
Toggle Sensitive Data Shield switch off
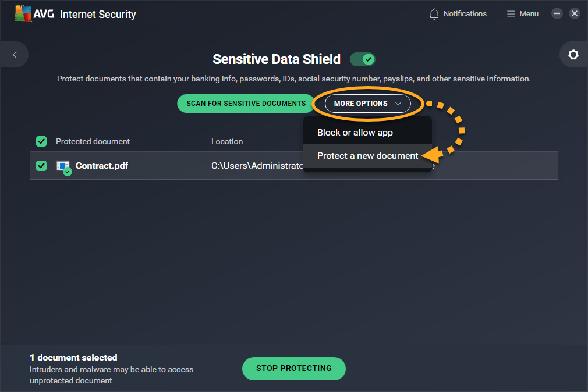click(363, 59)
